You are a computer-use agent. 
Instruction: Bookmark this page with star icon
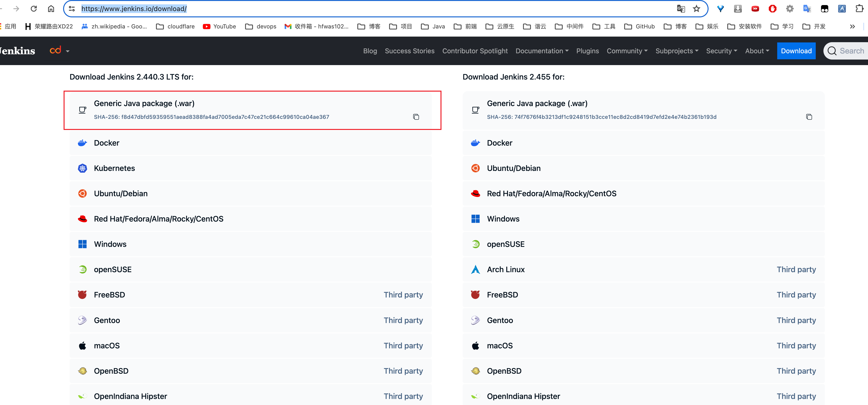click(x=697, y=9)
